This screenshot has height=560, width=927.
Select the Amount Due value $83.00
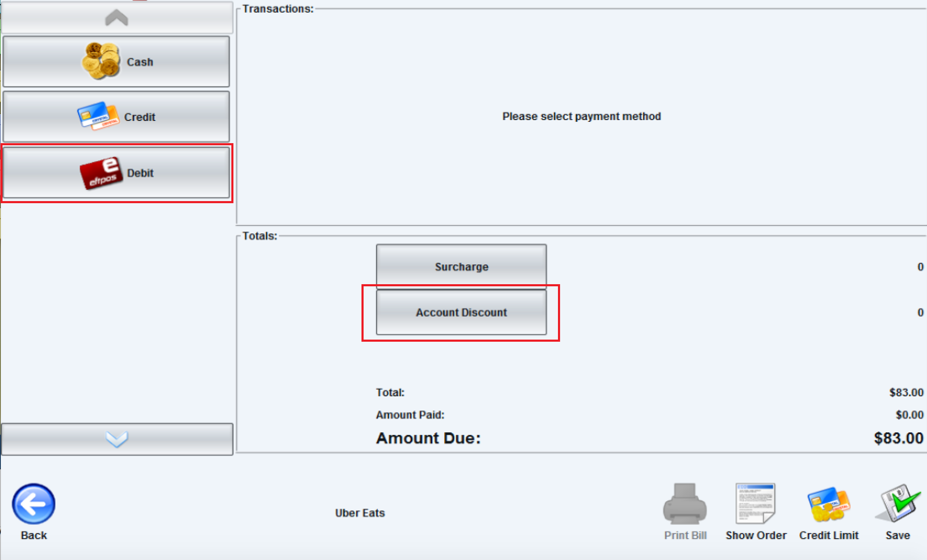(x=898, y=438)
